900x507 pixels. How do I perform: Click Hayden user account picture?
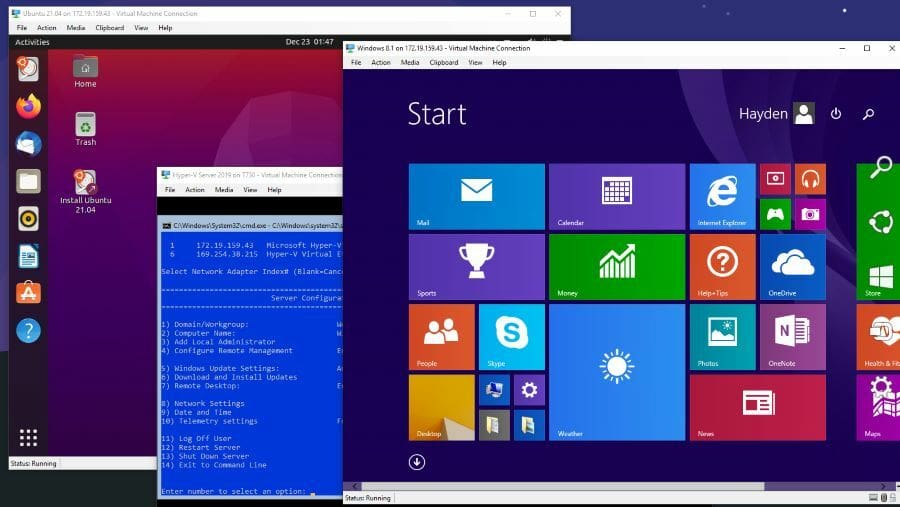[x=804, y=113]
